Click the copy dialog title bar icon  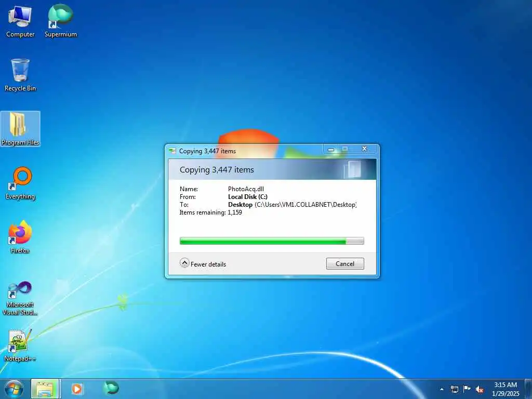pyautogui.click(x=172, y=151)
